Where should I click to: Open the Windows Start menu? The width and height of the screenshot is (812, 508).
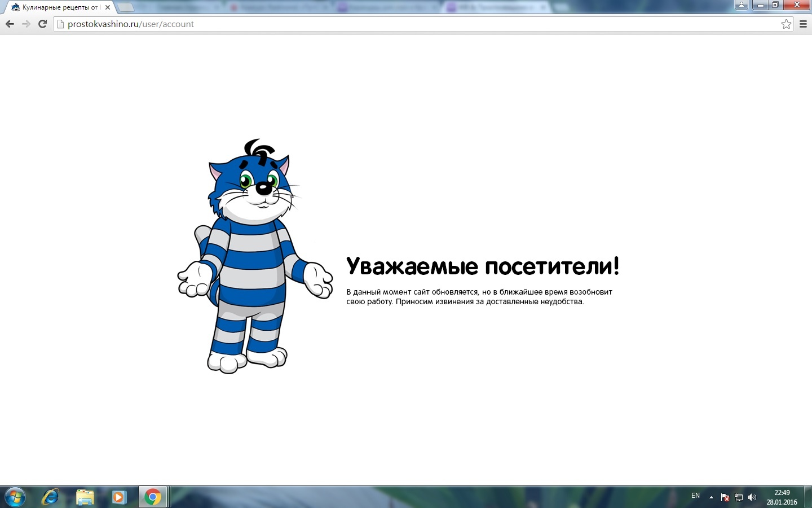pos(15,497)
